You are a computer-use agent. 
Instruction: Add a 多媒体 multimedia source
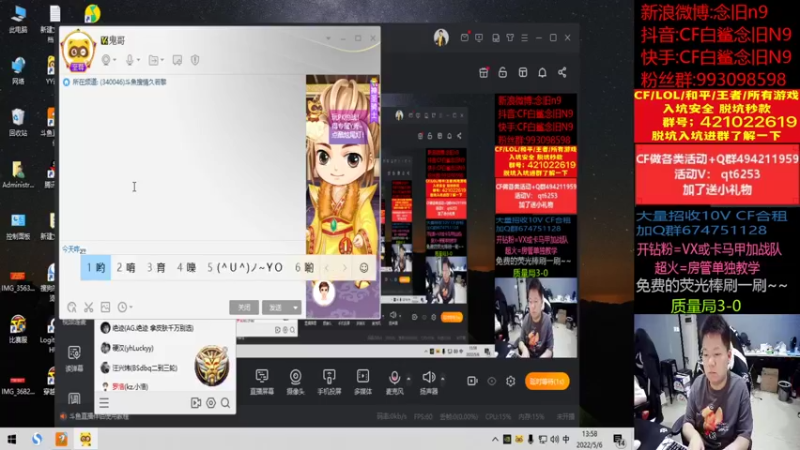point(363,382)
